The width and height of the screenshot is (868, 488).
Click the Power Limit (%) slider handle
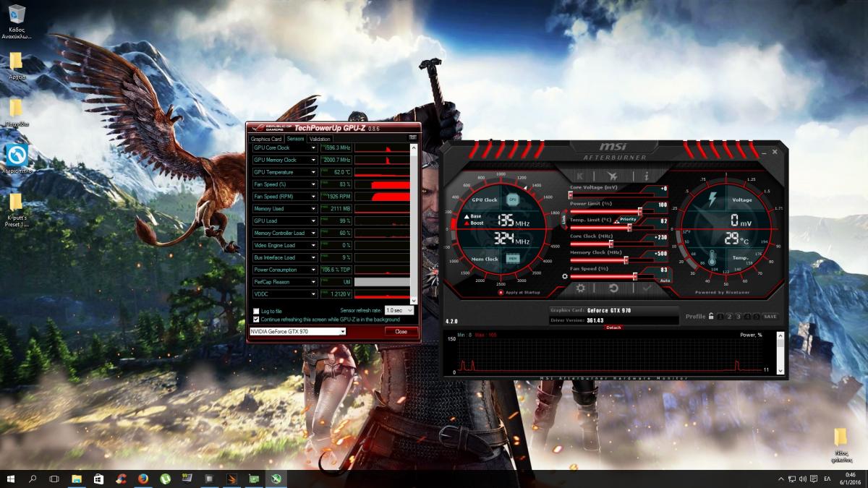coord(640,211)
